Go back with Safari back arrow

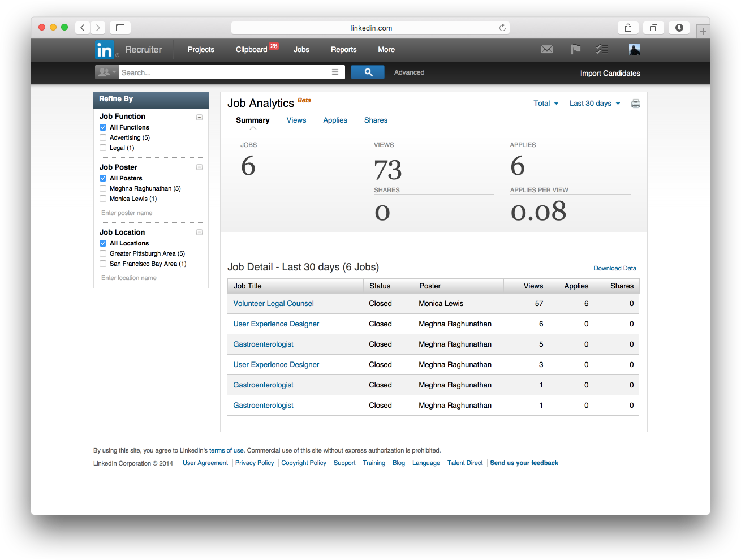(x=83, y=28)
